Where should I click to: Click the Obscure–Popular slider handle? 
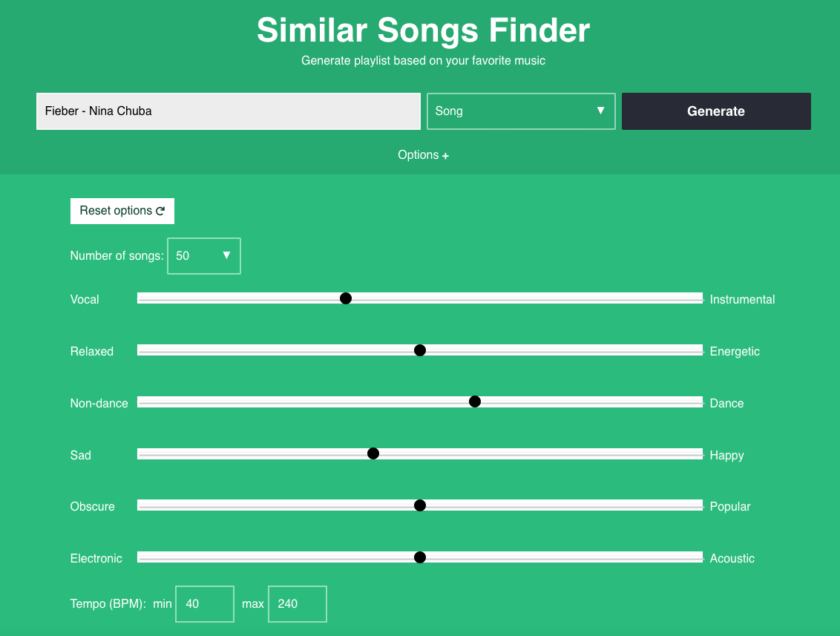coord(420,505)
